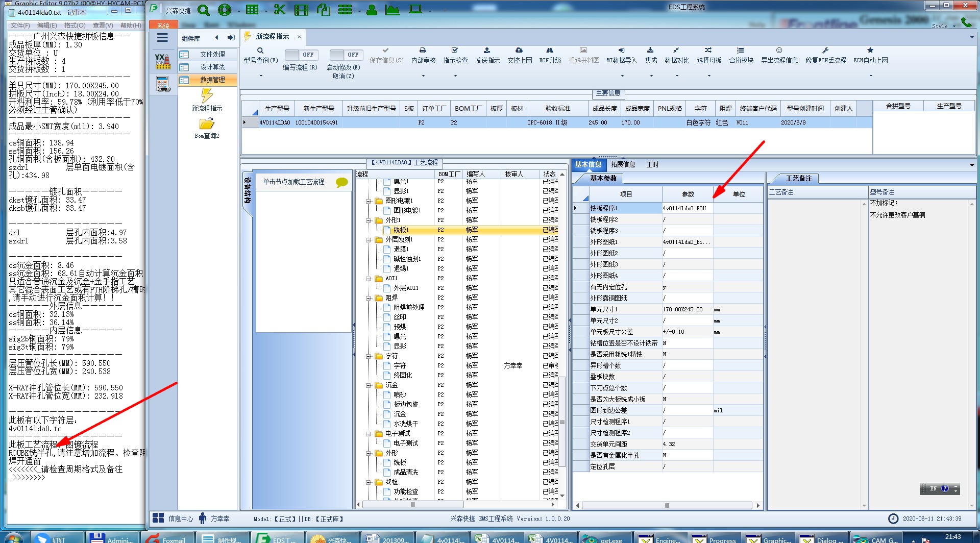Click 内部审核 printer icon
The width and height of the screenshot is (980, 543).
[423, 51]
